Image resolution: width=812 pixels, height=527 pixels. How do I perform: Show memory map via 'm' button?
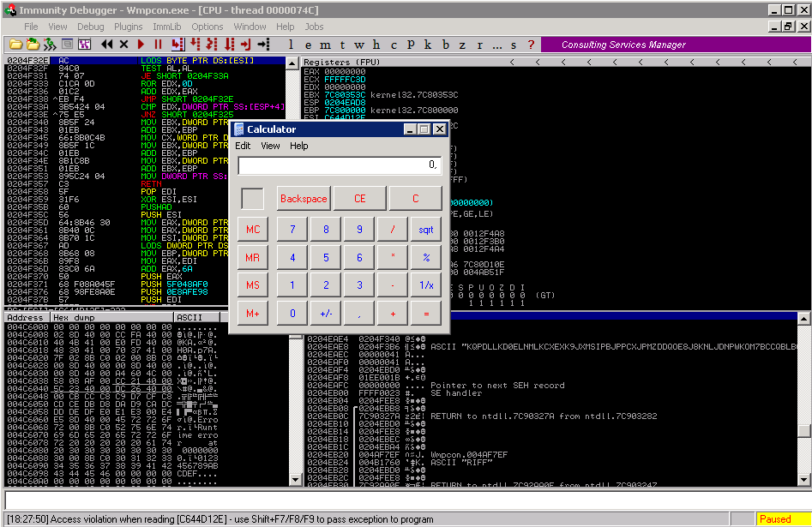(x=325, y=45)
